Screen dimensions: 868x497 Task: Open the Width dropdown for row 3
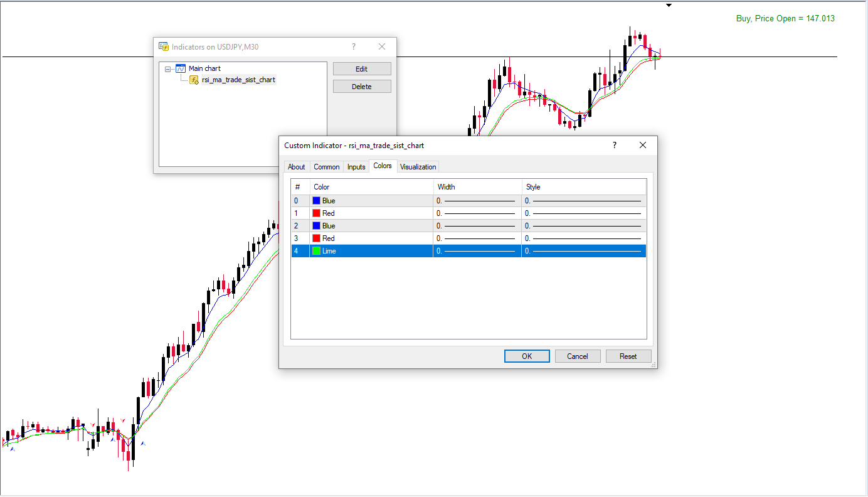point(477,238)
